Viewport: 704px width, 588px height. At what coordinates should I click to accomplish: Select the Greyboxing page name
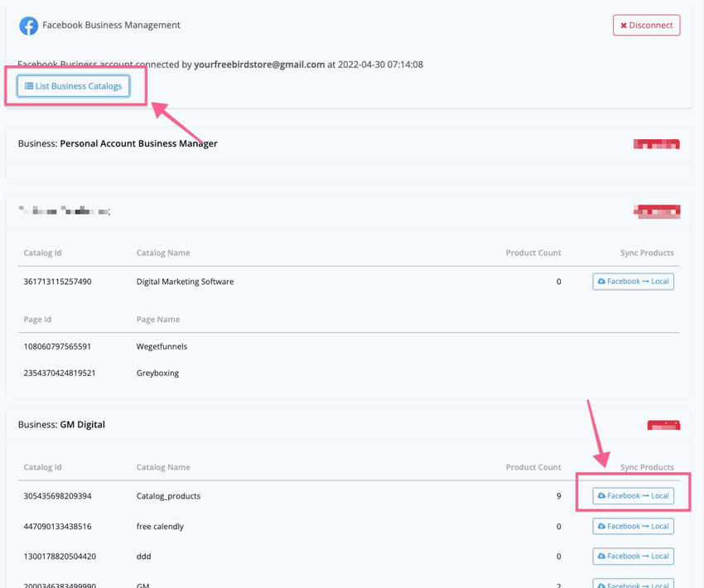click(x=157, y=373)
